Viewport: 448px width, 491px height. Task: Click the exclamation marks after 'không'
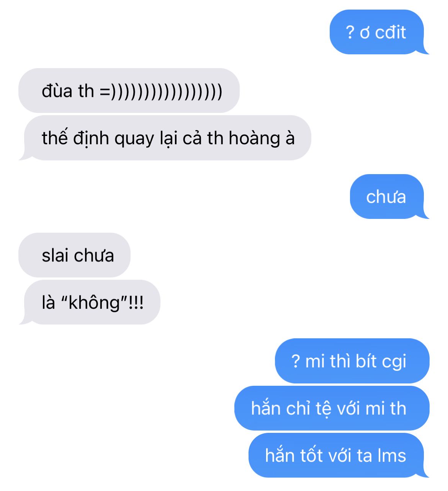click(x=136, y=303)
